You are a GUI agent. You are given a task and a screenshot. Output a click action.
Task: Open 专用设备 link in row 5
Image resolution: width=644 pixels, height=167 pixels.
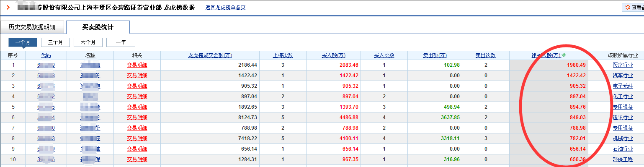(623, 107)
